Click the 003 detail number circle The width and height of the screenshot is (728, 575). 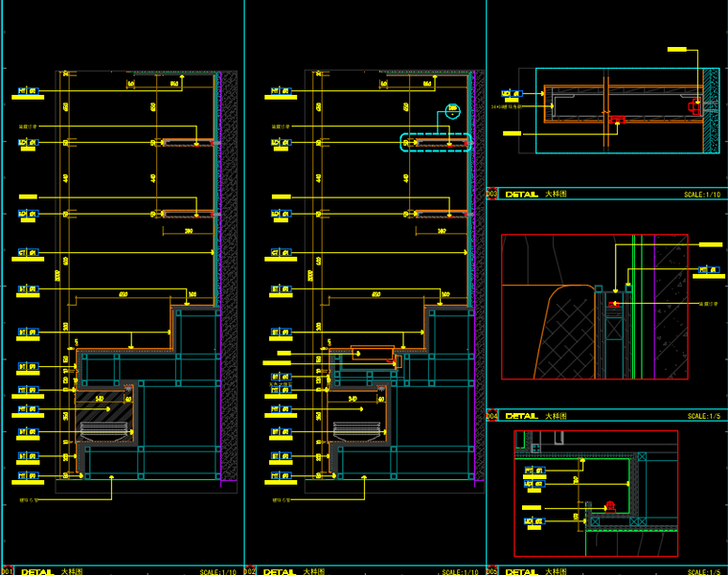492,194
